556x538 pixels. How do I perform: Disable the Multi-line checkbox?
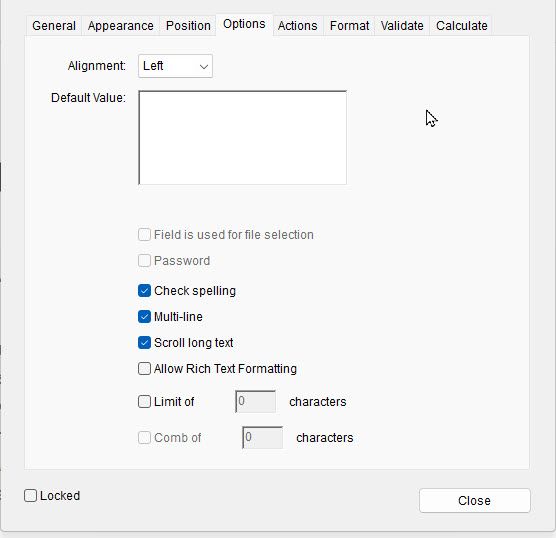(144, 317)
